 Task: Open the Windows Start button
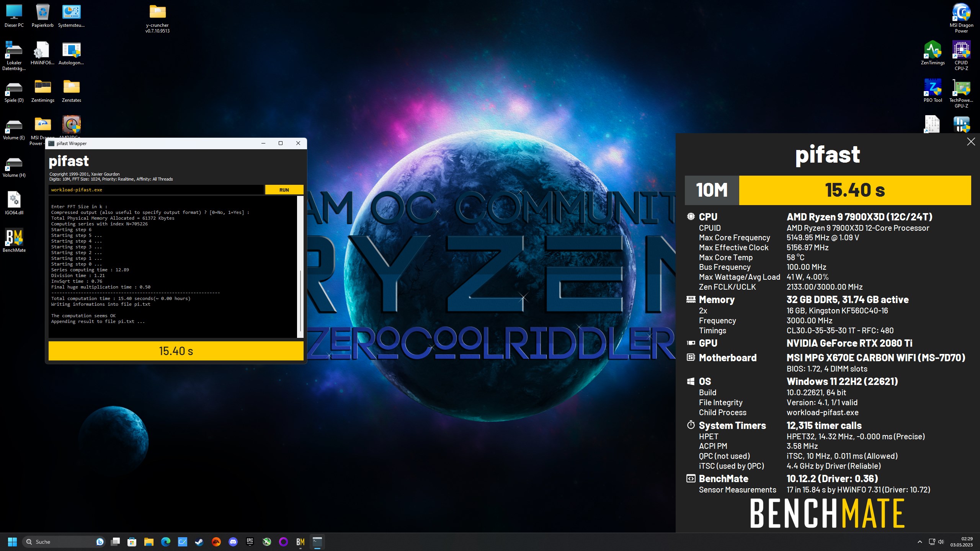(12, 542)
